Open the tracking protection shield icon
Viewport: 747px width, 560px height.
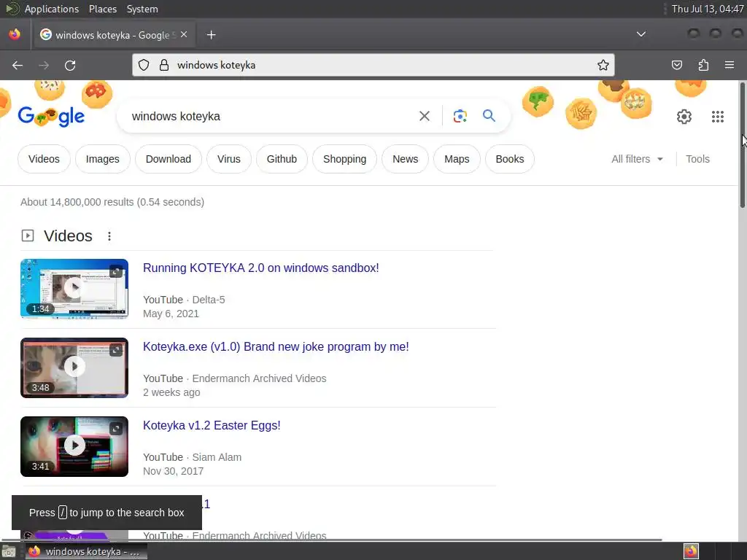tap(144, 65)
